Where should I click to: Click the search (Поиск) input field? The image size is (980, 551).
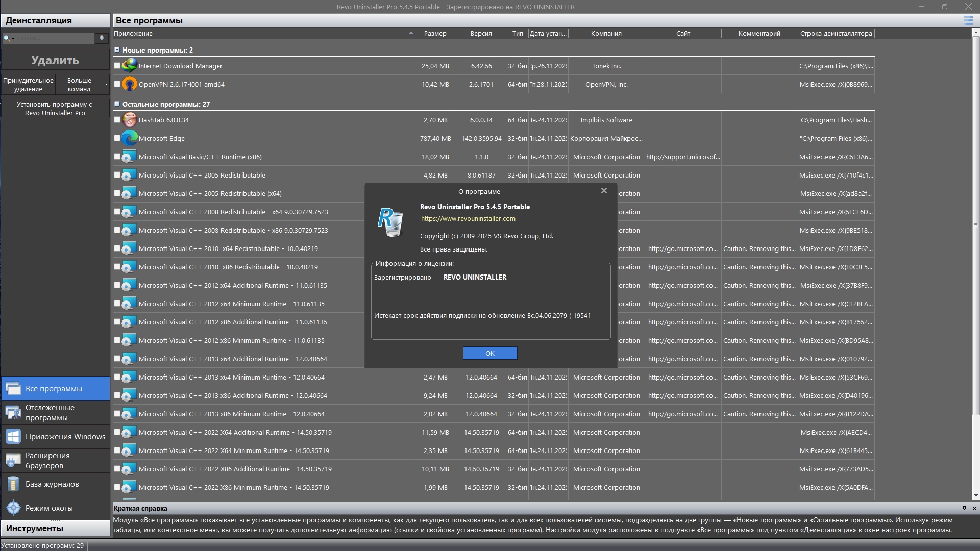point(54,38)
